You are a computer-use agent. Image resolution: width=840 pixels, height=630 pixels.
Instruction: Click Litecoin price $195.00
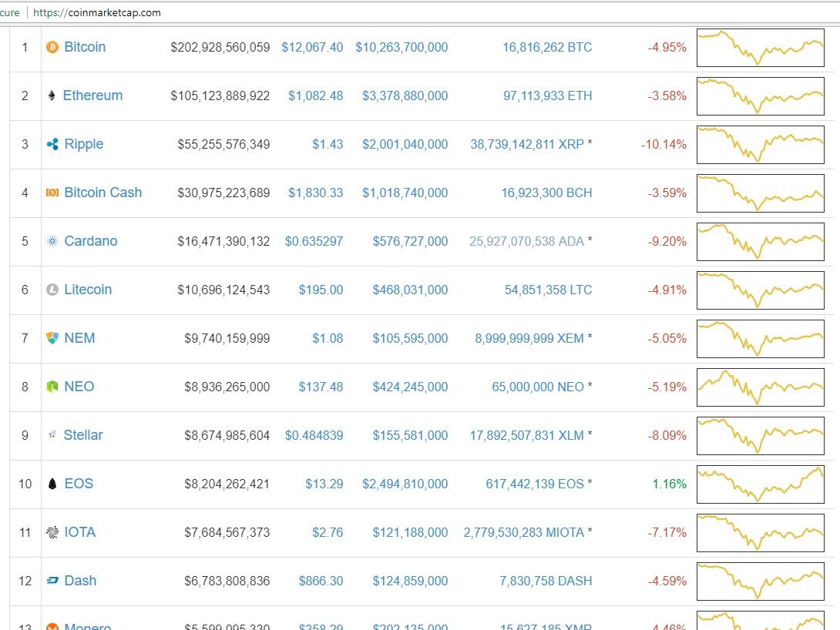click(x=321, y=290)
